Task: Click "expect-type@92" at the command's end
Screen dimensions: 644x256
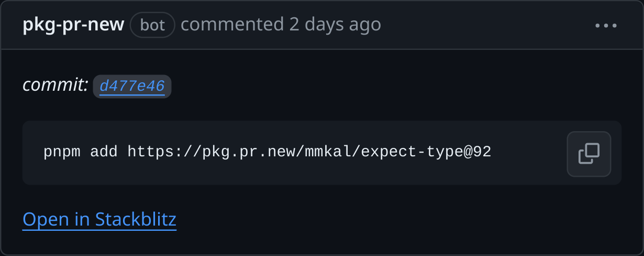Action: point(426,153)
